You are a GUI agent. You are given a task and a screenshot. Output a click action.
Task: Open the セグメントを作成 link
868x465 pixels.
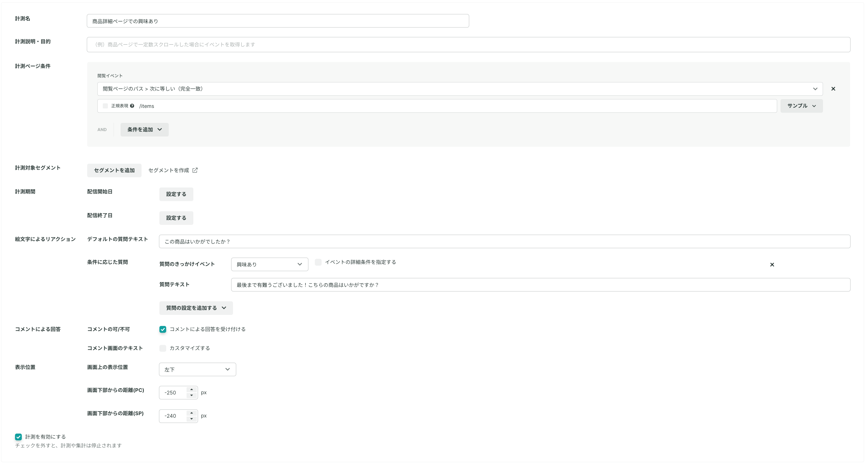click(x=173, y=170)
